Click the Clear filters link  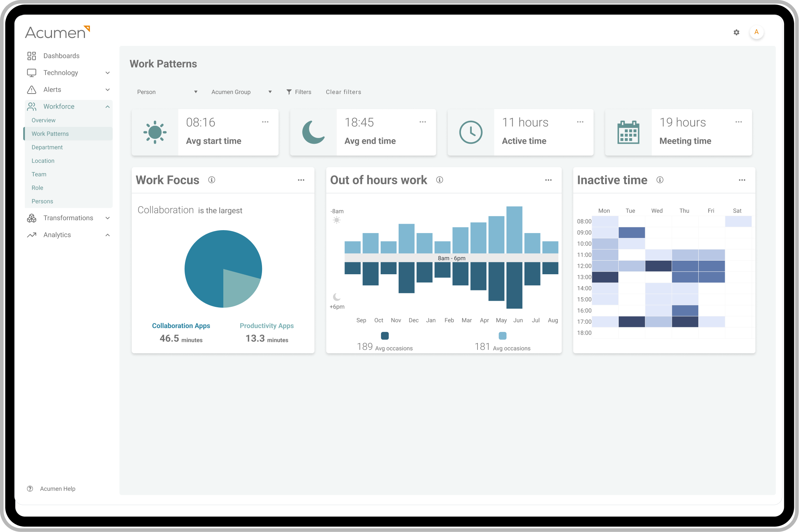(344, 92)
